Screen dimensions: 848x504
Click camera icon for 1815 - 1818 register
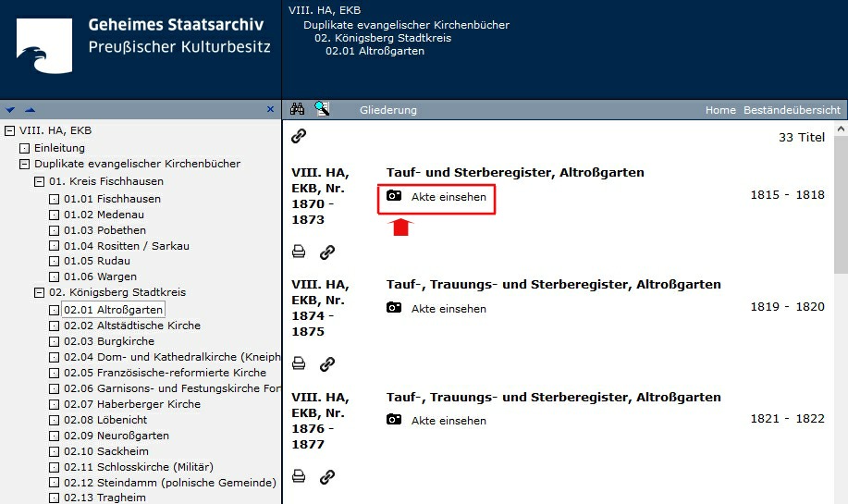click(x=394, y=196)
